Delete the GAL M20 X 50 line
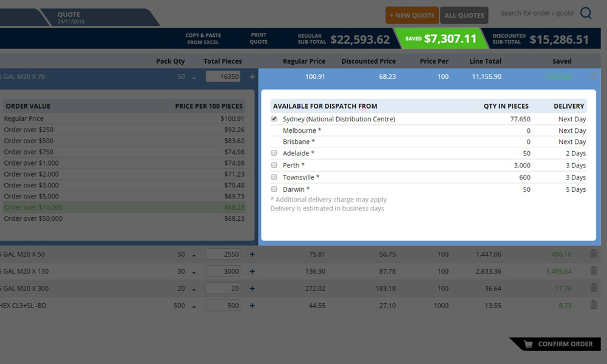Screen dimensions: 607x364 pos(594,254)
